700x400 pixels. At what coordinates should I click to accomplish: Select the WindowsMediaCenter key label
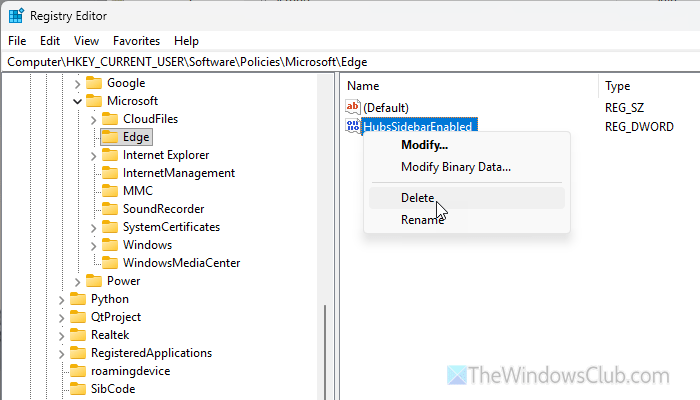181,263
